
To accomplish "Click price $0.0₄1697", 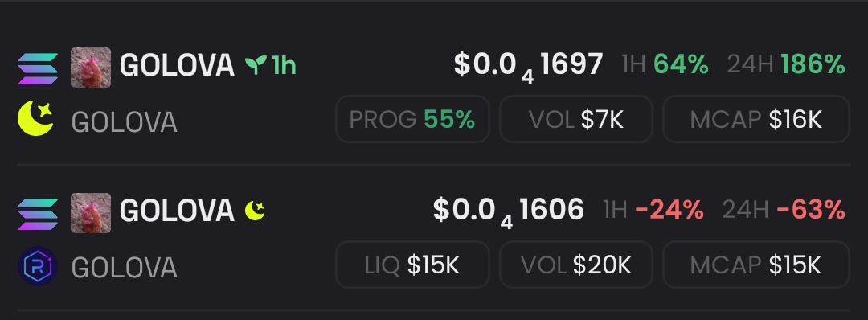I will coord(528,67).
